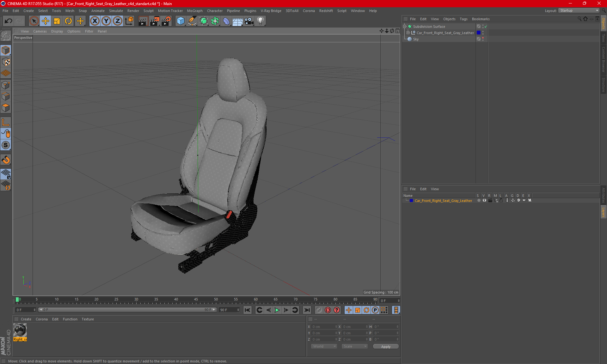
Task: Add Subdivision Surface generator icon
Action: [x=204, y=21]
